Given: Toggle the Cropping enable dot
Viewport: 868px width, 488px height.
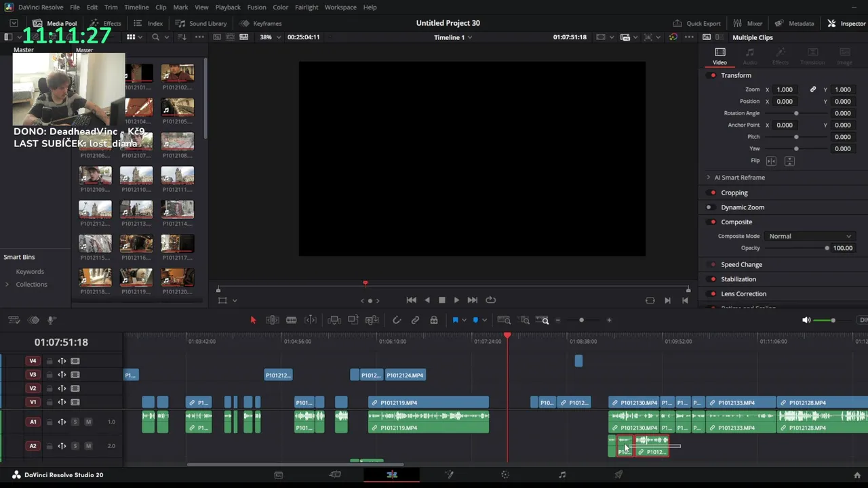Looking at the screenshot, I should coord(713,192).
